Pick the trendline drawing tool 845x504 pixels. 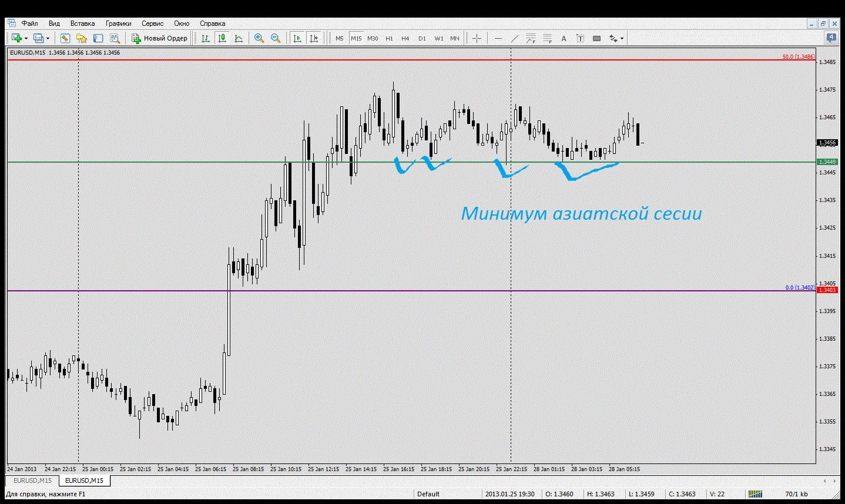[515, 38]
